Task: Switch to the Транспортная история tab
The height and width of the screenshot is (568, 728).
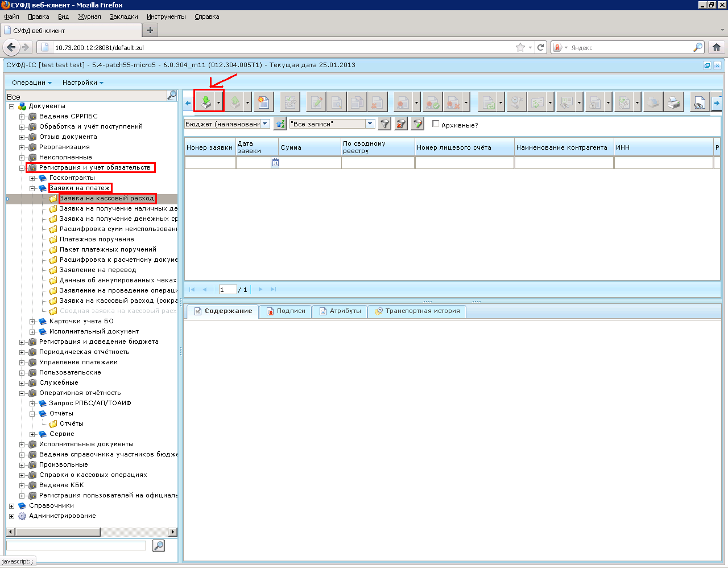Action: click(x=417, y=311)
